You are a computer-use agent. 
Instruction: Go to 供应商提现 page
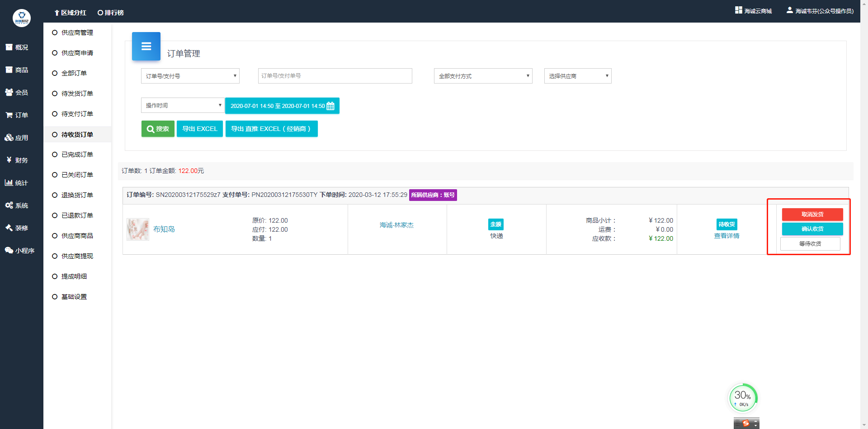(77, 256)
